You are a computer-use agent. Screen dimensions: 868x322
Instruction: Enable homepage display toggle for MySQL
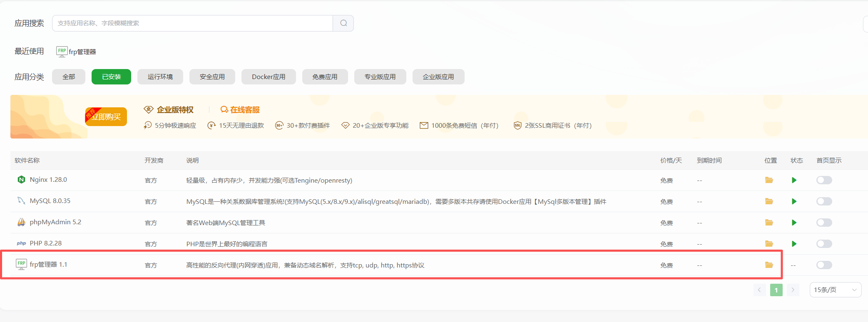(x=824, y=201)
